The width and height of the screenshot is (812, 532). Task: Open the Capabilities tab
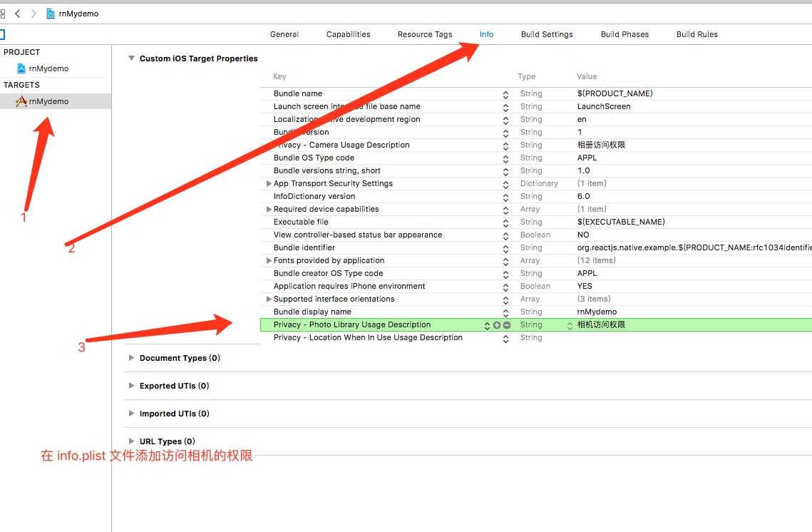pyautogui.click(x=348, y=34)
